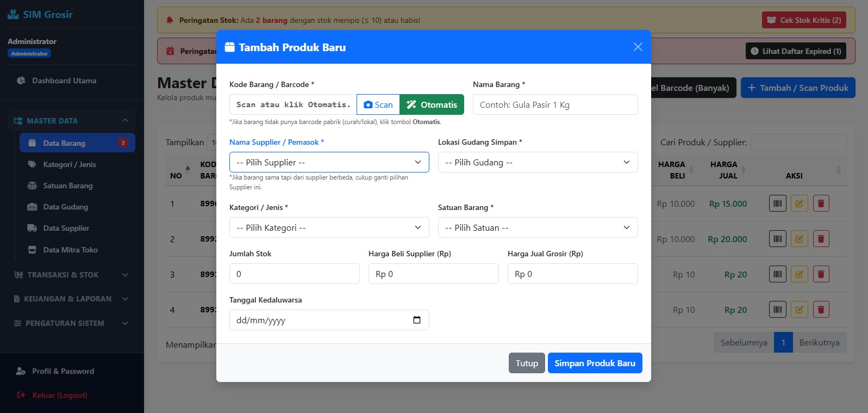Sort by the HARGA JUAL column
The height and width of the screenshot is (413, 868).
725,170
